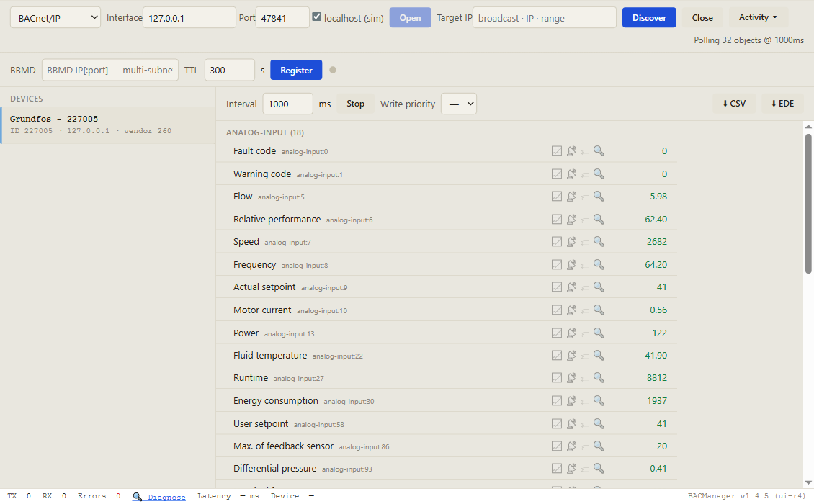
Task: Toggle the localhost (sim) checkbox
Action: pyautogui.click(x=317, y=17)
